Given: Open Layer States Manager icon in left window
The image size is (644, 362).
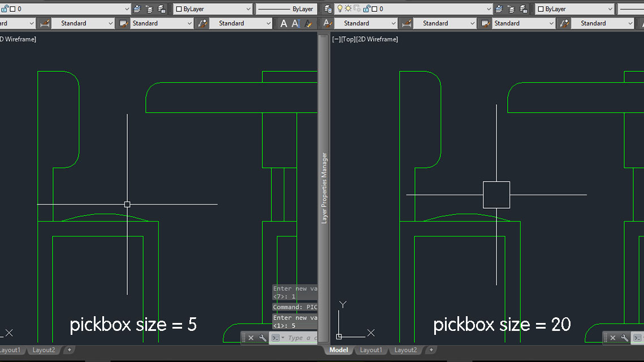Looking at the screenshot, I should (x=161, y=8).
